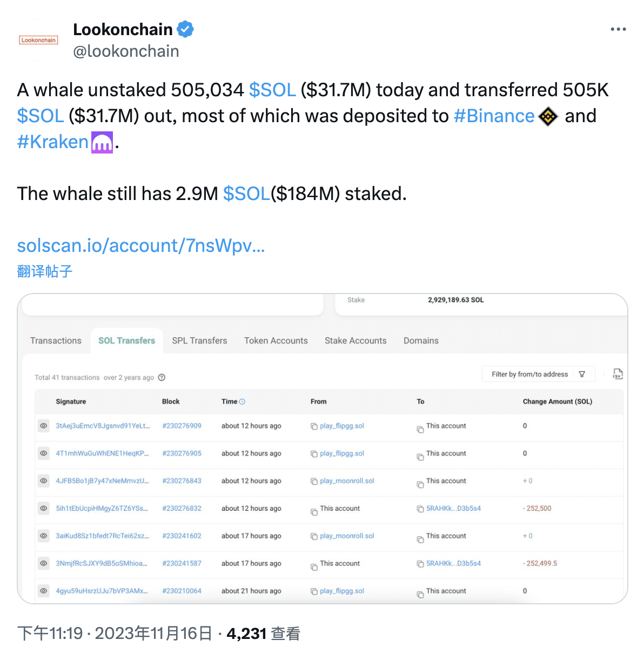
Task: Open the filter funnel icon
Action: tap(582, 374)
